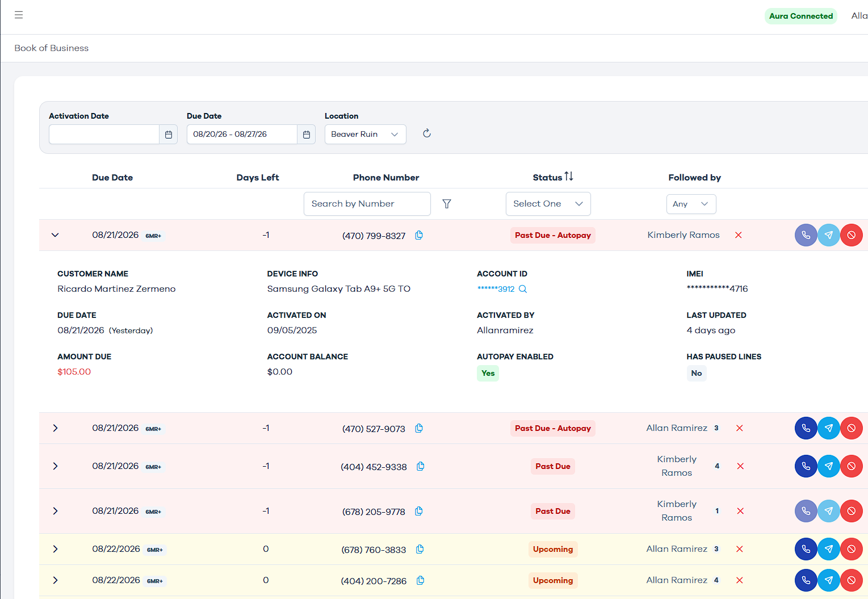Image resolution: width=868 pixels, height=599 pixels.
Task: Open the Activation Date calendar picker
Action: pyautogui.click(x=169, y=135)
